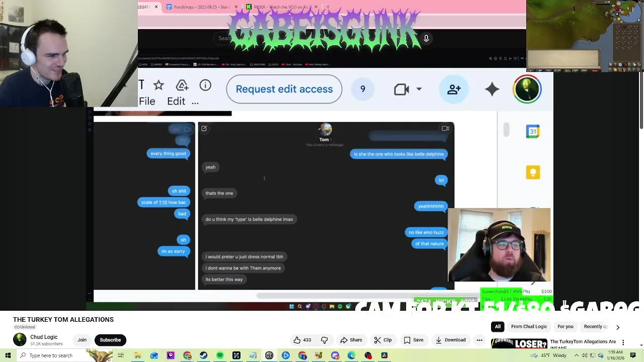Screen dimensions: 644x362
Task: Click Request edit access button
Action: coord(284,89)
